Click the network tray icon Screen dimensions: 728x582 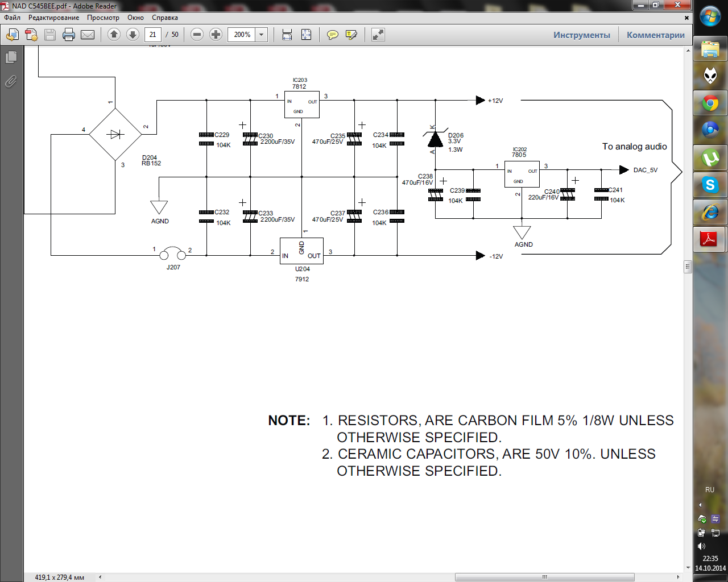click(x=715, y=533)
